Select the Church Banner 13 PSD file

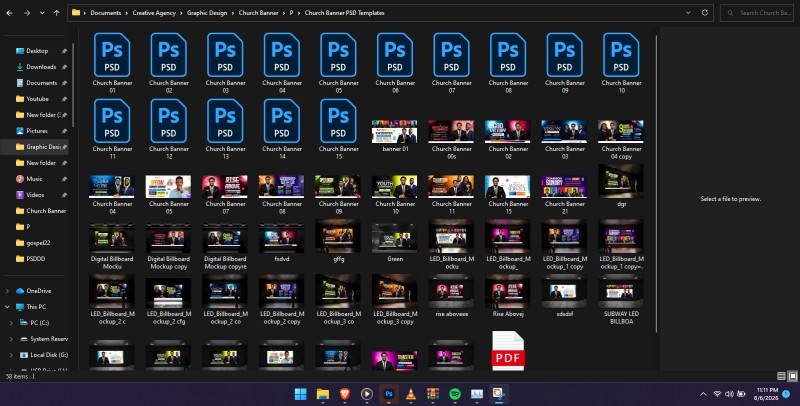tap(225, 129)
